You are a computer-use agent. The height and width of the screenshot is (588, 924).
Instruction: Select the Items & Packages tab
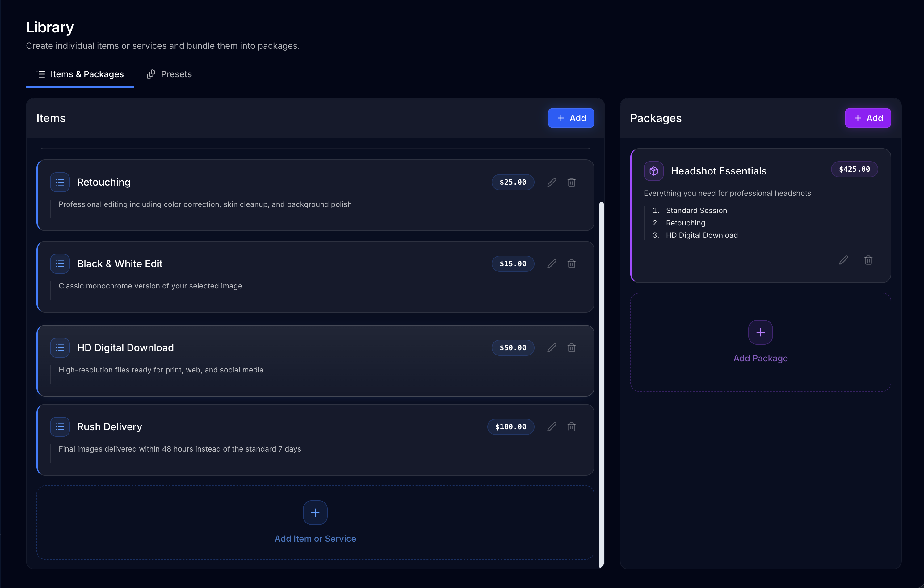coord(80,74)
